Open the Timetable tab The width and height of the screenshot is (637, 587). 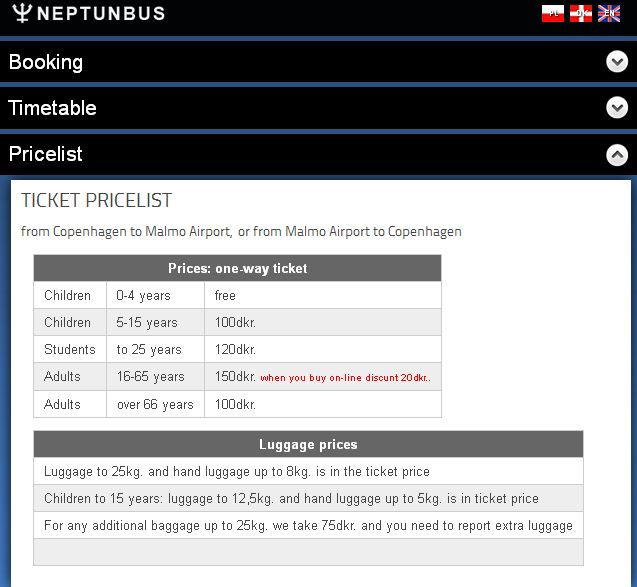(x=53, y=108)
